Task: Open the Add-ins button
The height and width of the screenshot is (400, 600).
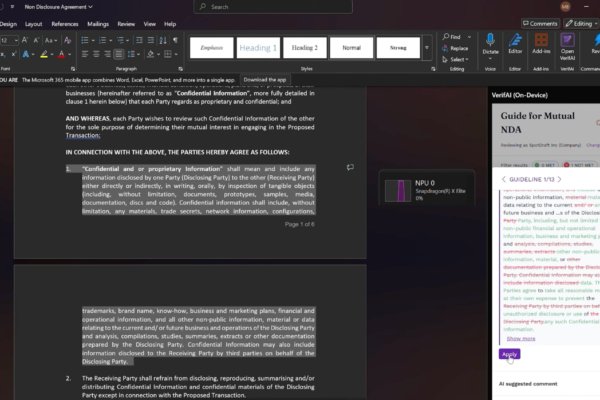Action: coord(541,42)
